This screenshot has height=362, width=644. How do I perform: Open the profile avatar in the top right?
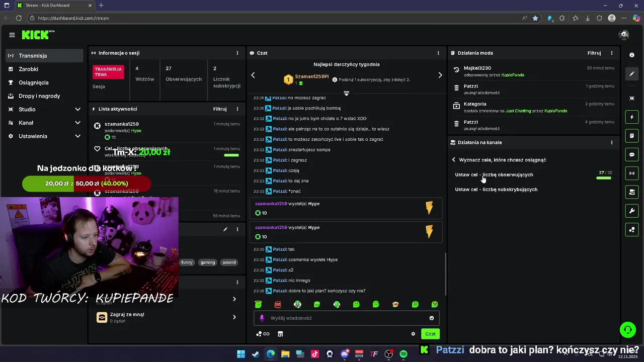tap(624, 35)
